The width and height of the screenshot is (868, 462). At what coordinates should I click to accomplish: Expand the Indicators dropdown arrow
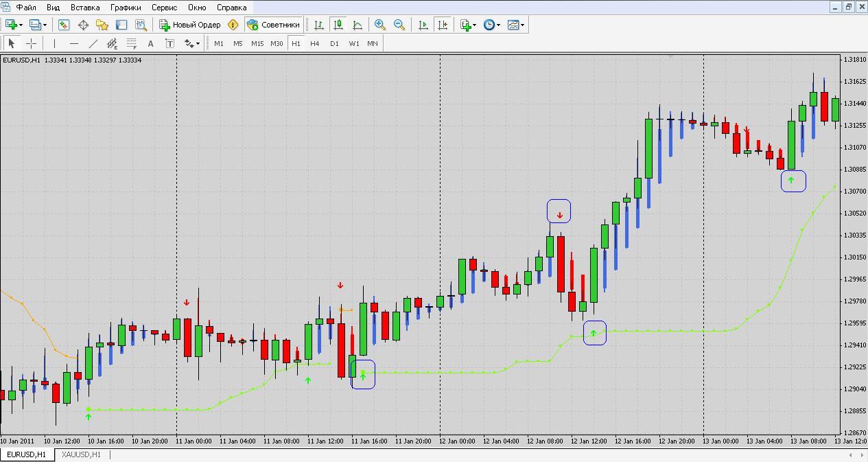(475, 25)
